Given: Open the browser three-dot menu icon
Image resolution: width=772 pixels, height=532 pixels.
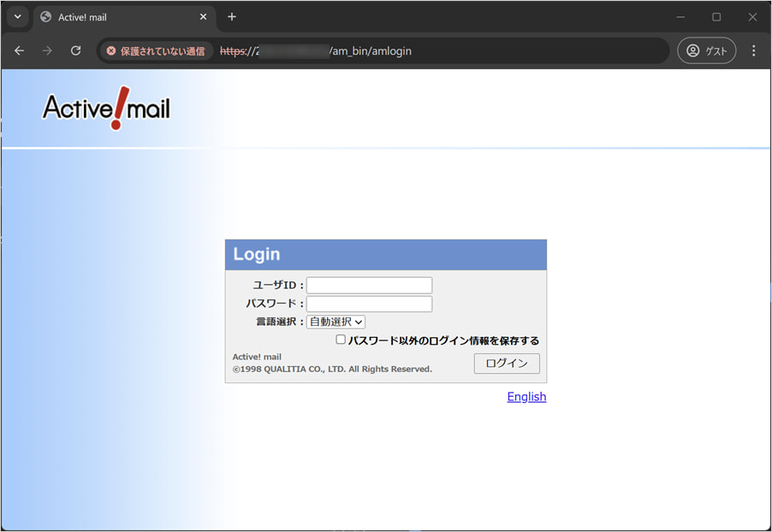Looking at the screenshot, I should pos(754,50).
